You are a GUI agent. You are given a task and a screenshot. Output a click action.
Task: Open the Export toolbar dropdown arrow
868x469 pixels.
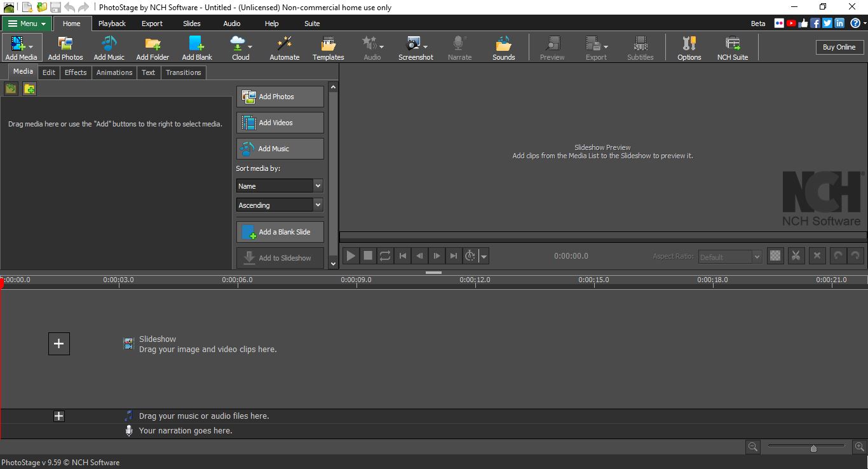point(606,47)
